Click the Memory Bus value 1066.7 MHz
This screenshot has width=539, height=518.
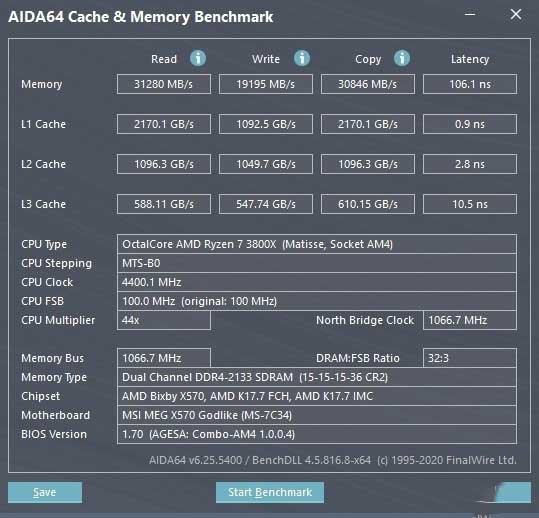[x=164, y=358]
